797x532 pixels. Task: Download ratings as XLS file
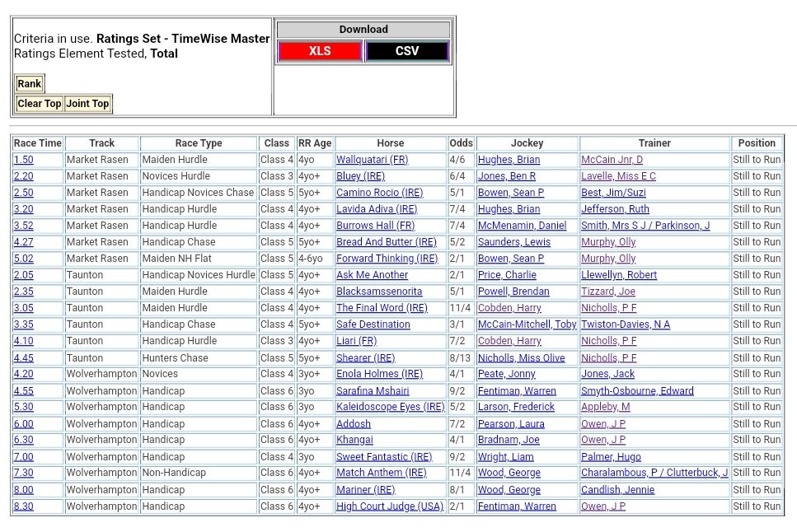[320, 51]
